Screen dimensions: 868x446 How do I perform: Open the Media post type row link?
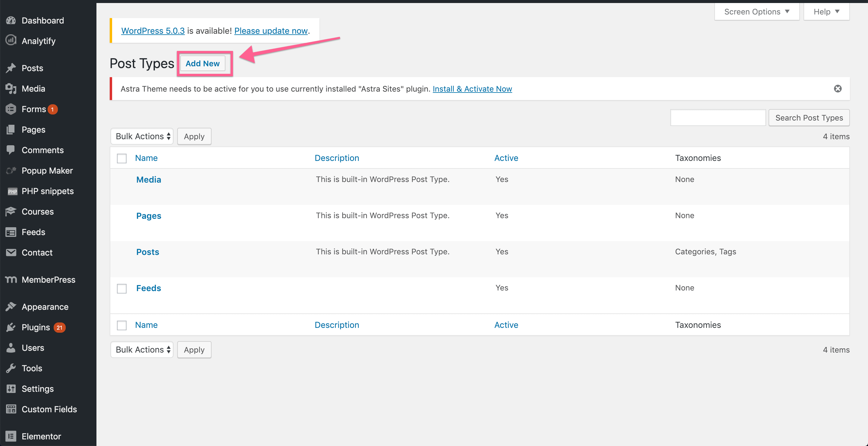pos(149,180)
